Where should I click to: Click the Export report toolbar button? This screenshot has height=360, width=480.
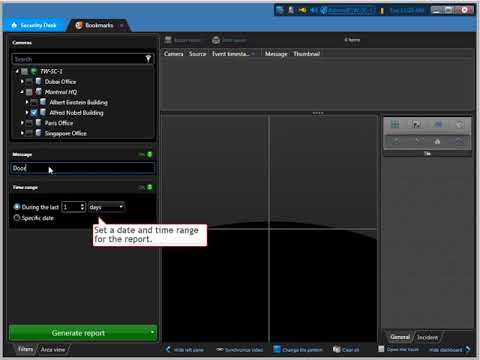(182, 40)
